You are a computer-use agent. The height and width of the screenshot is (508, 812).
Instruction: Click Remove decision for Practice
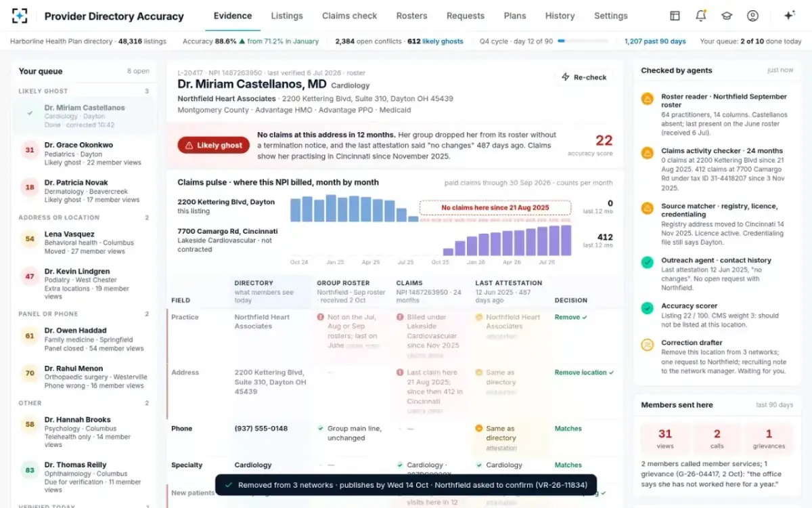[x=571, y=317]
